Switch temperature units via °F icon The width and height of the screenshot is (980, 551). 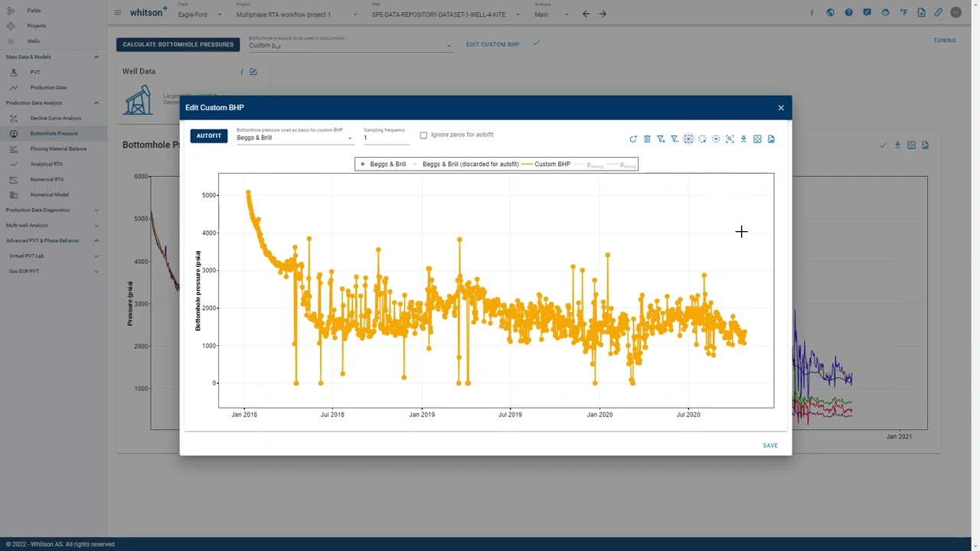(903, 13)
